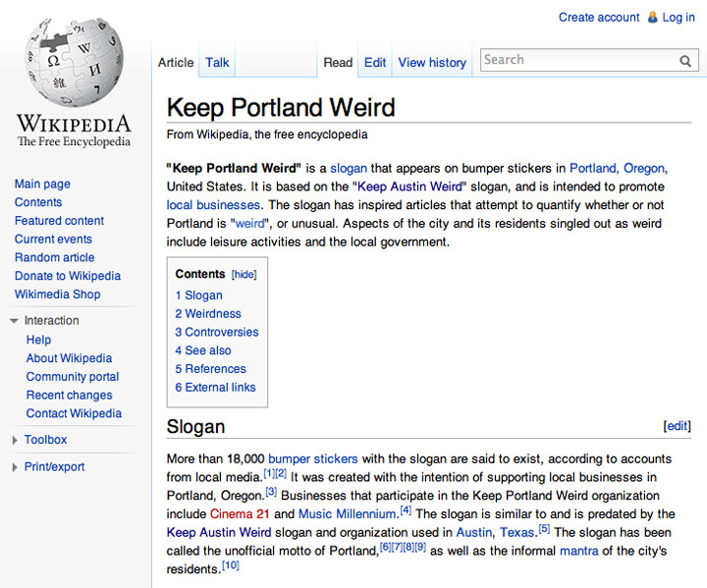Open Contact Wikipedia
This screenshot has width=707, height=588.
click(74, 413)
